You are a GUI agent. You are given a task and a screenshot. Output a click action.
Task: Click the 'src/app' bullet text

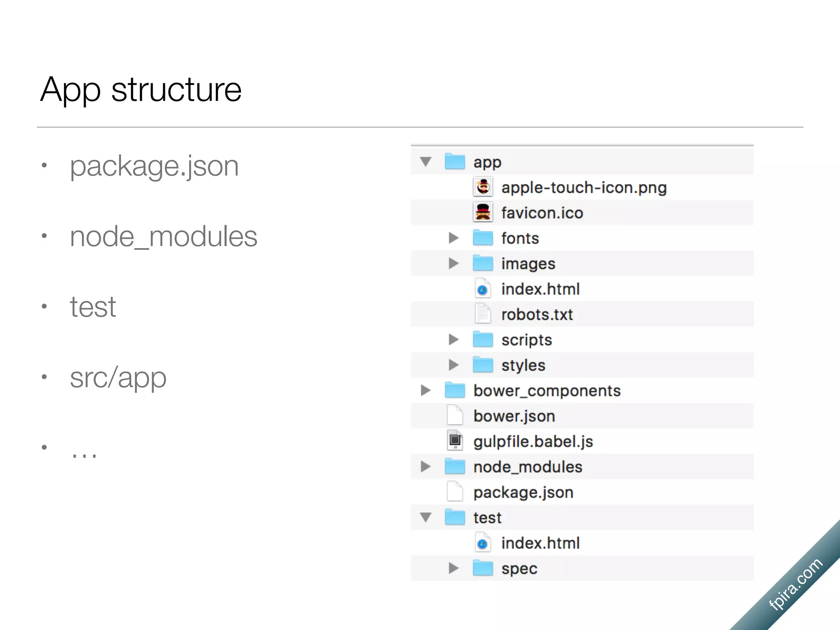[x=118, y=378]
